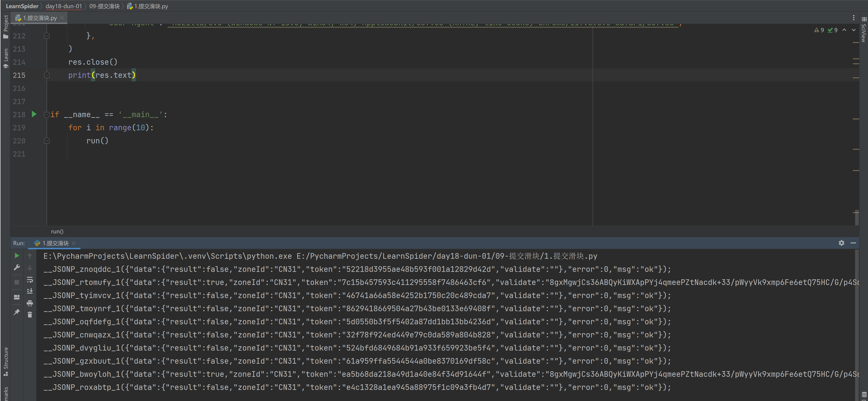
Task: Click the Up the Stack Trace arrow
Action: [x=30, y=256]
